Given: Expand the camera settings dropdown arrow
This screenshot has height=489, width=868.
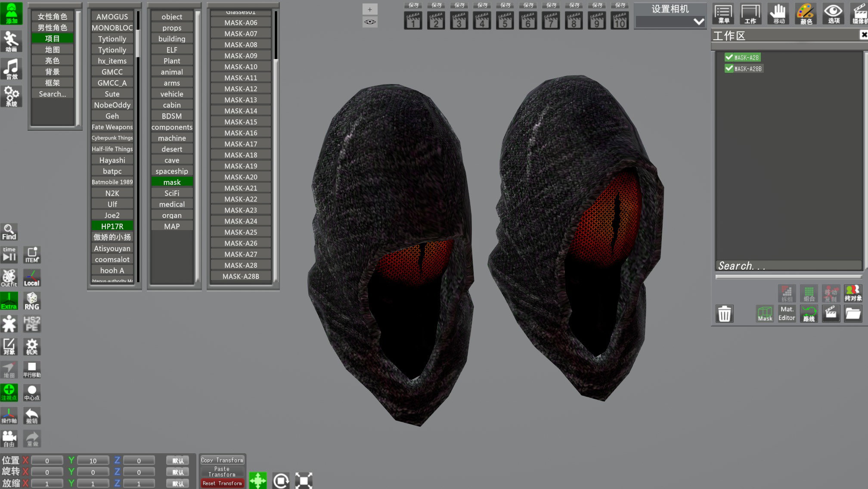Looking at the screenshot, I should click(x=698, y=22).
